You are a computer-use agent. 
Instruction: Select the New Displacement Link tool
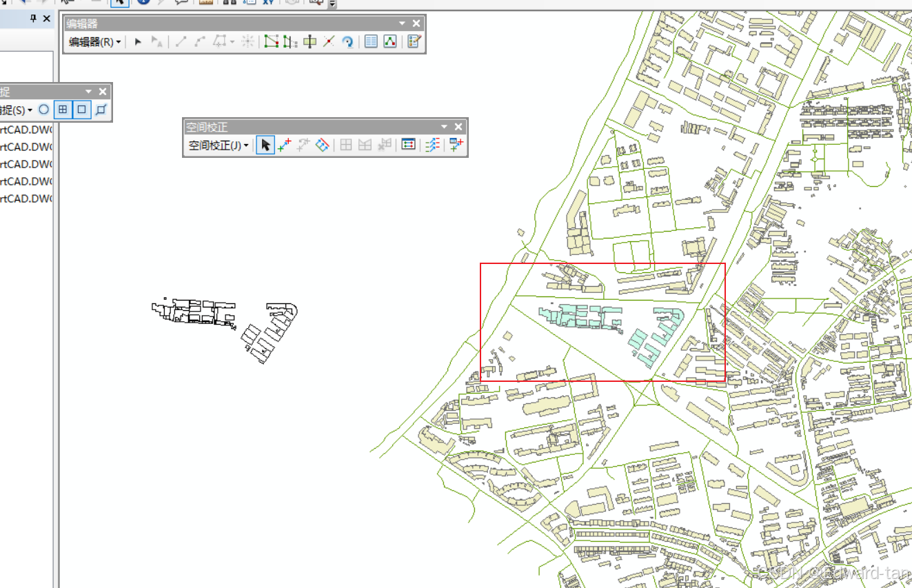(x=284, y=145)
